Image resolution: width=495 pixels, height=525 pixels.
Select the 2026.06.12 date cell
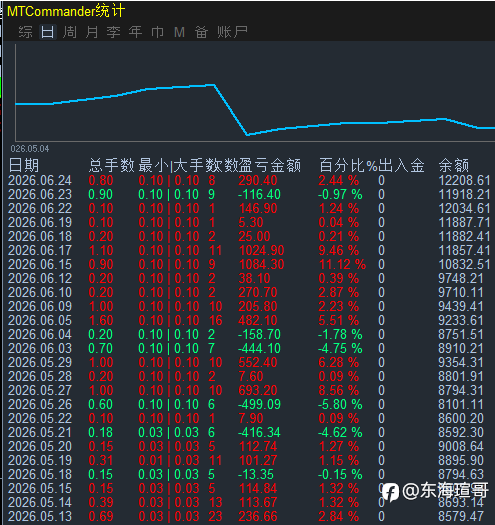(x=40, y=279)
